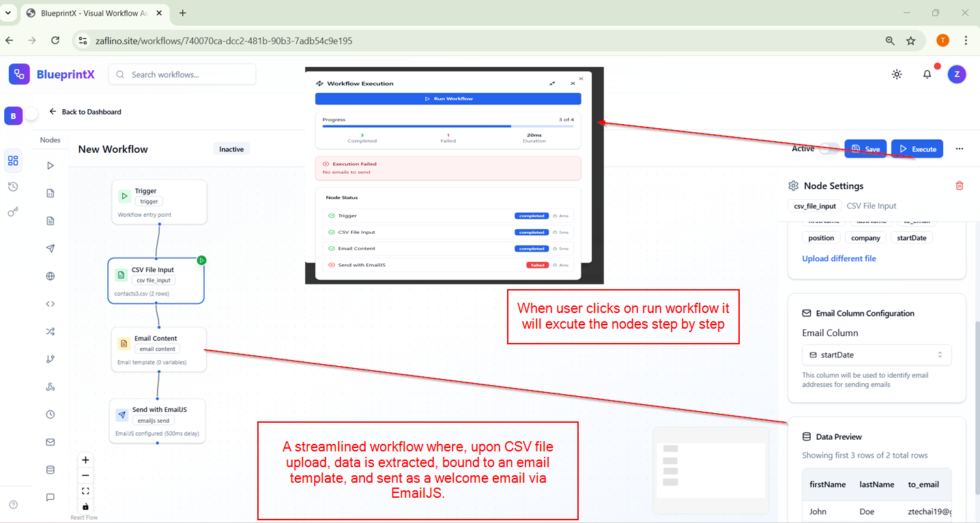
Task: Select the document text node icon
Action: point(51,221)
